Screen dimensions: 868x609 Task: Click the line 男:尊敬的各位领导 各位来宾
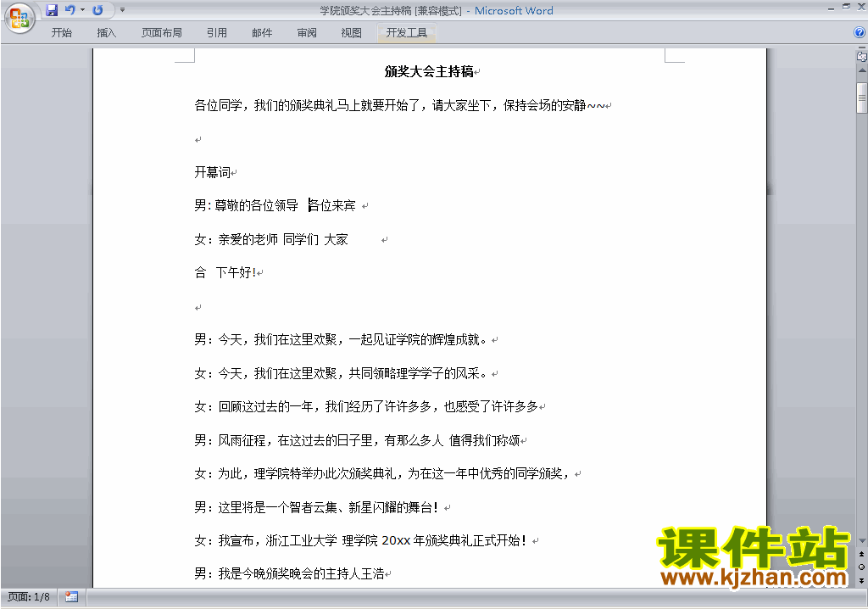275,205
